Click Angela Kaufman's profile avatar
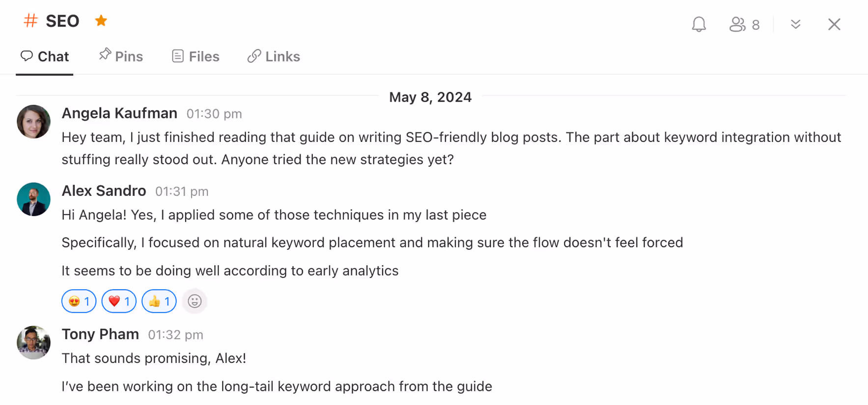Viewport: 868px width, 405px height. point(33,121)
